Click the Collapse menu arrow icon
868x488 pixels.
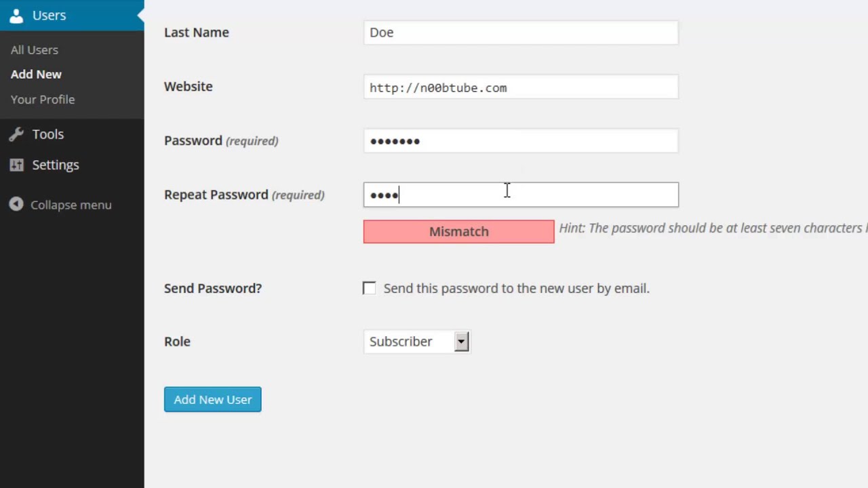pyautogui.click(x=16, y=205)
